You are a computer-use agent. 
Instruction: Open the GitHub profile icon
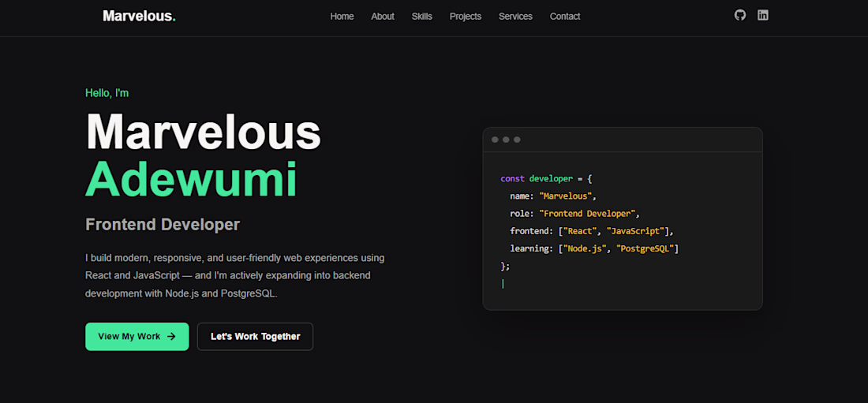tap(740, 16)
